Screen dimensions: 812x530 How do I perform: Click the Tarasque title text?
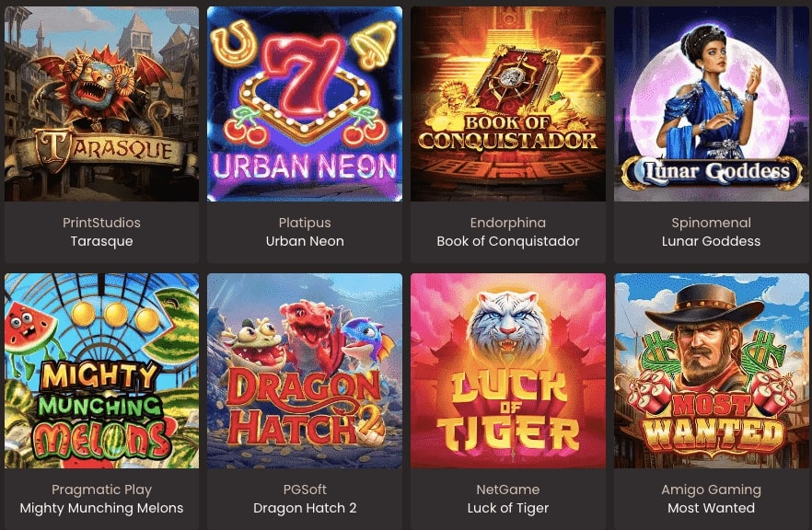[101, 241]
